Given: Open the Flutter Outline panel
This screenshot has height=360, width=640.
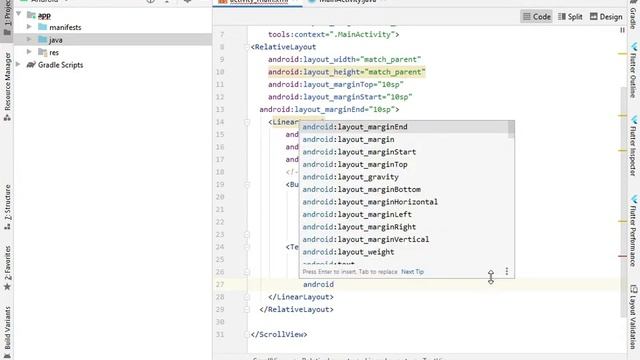Looking at the screenshot, I should click(633, 70).
